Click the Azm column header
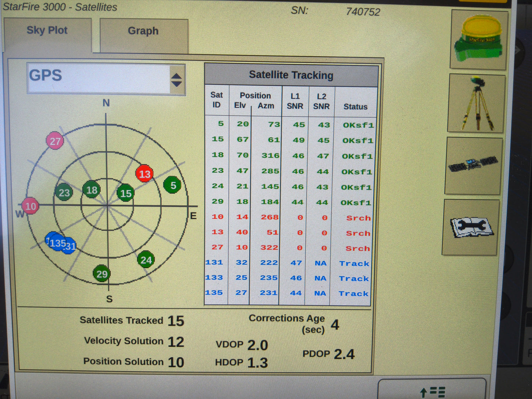Image resolution: width=532 pixels, height=399 pixels. (x=266, y=106)
